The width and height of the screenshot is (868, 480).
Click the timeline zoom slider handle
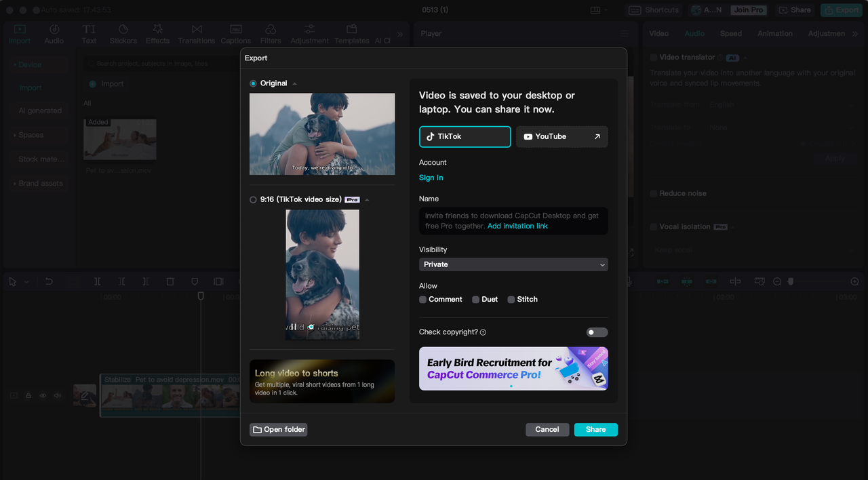click(x=790, y=281)
